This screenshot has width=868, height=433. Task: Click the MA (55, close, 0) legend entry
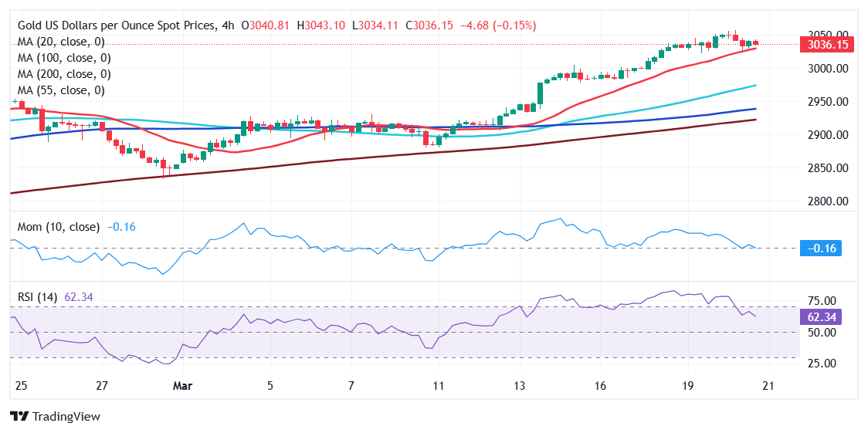[x=61, y=90]
